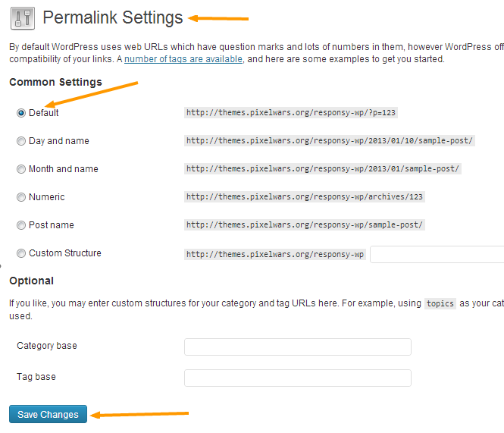Click the Day and name example URL

[330, 141]
